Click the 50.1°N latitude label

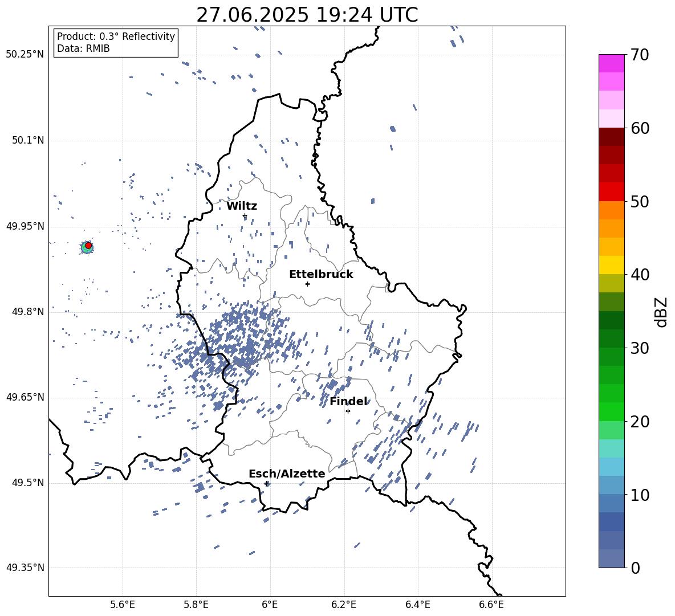tap(28, 140)
